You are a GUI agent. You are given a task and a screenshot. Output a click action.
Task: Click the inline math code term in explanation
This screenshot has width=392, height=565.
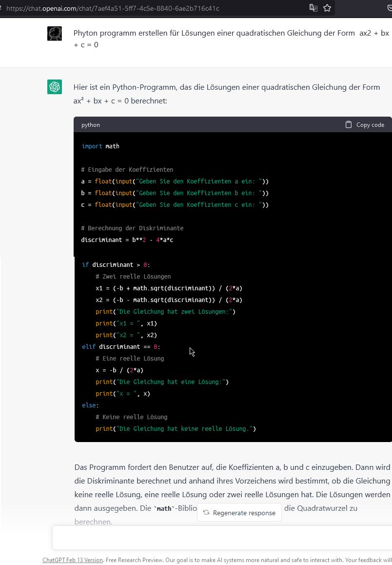(x=164, y=508)
